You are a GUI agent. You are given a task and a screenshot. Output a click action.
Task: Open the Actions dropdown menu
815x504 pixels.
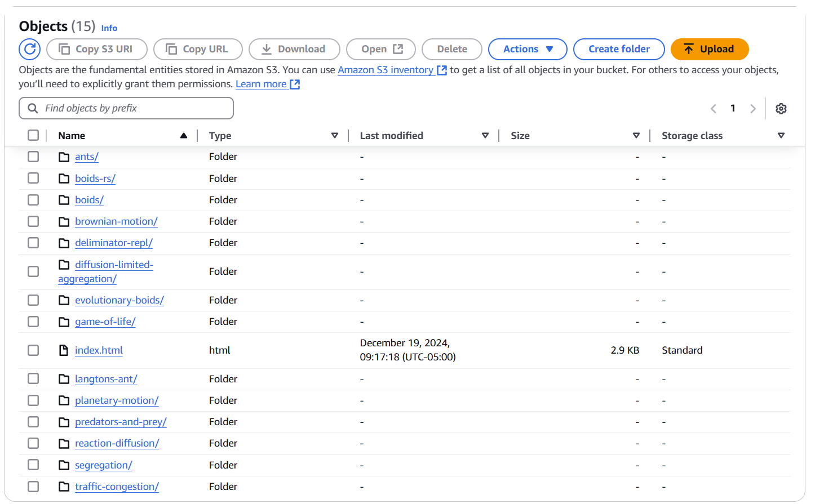tap(528, 49)
